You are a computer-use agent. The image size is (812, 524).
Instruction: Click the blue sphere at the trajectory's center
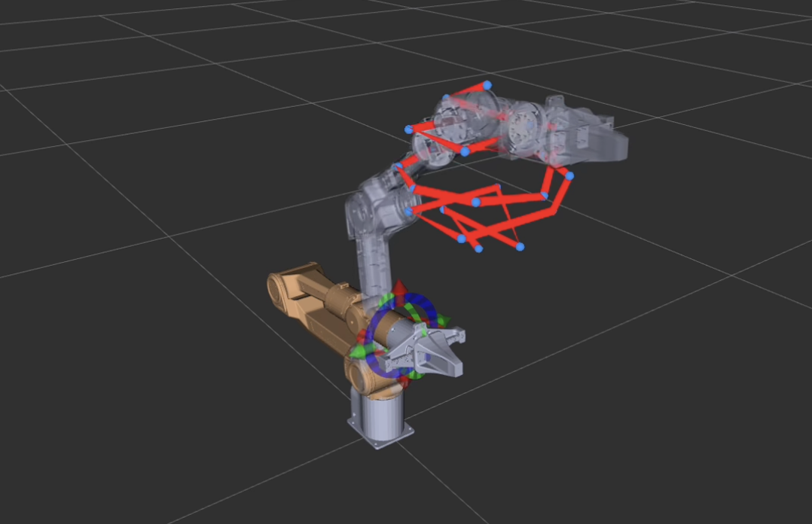pyautogui.click(x=476, y=203)
